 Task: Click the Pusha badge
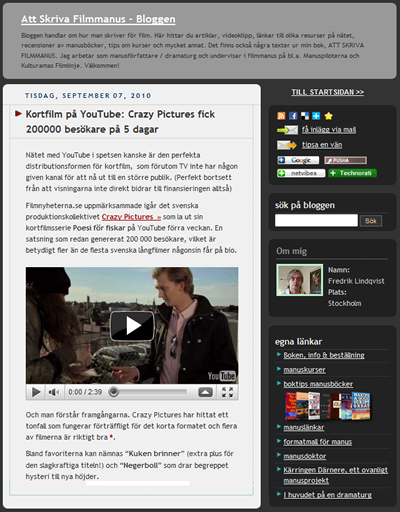(346, 160)
